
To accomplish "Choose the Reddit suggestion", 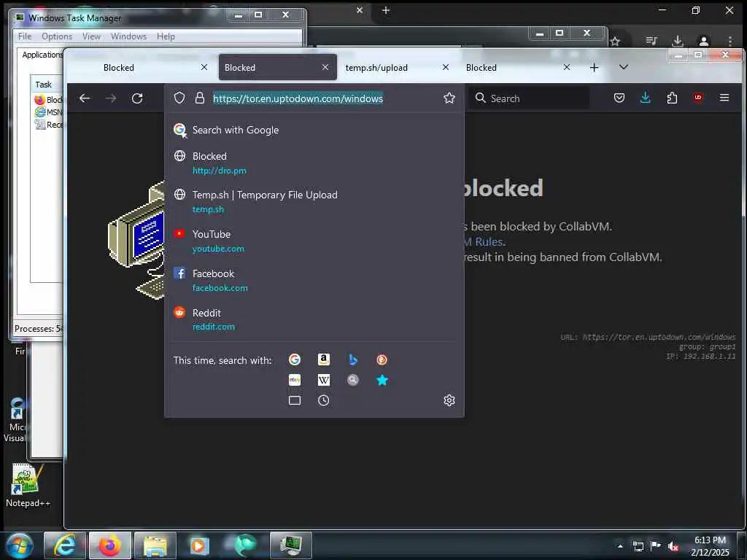I will (314, 319).
